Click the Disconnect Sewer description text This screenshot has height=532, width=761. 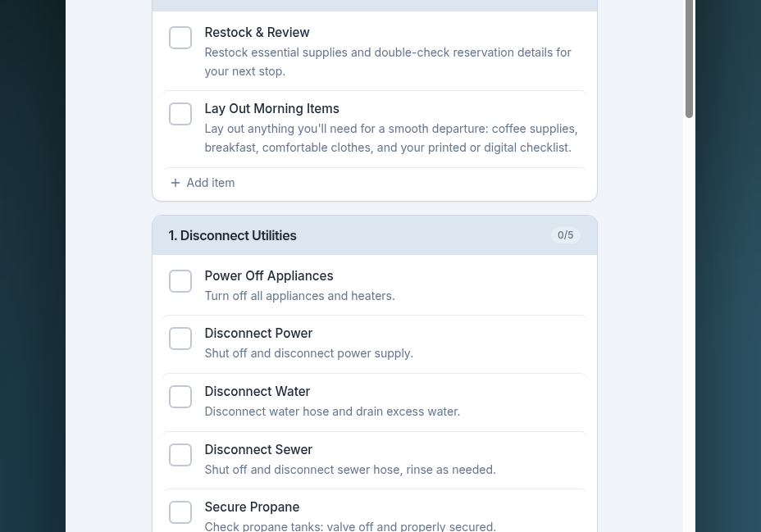point(350,470)
